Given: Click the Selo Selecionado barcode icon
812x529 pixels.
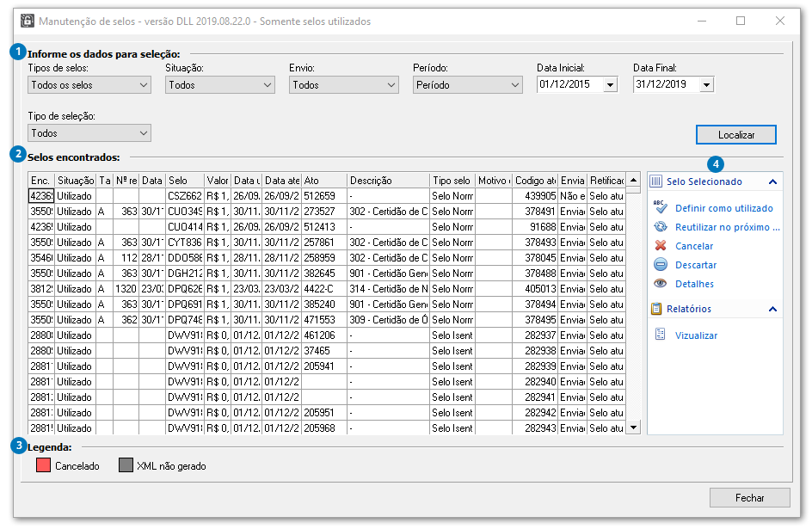Looking at the screenshot, I should click(x=656, y=181).
